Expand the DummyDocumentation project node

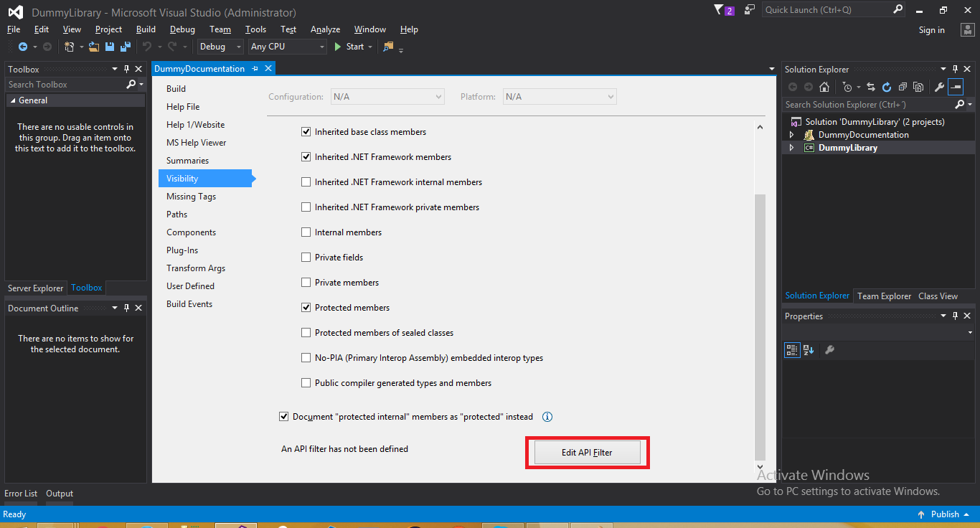[x=792, y=135]
